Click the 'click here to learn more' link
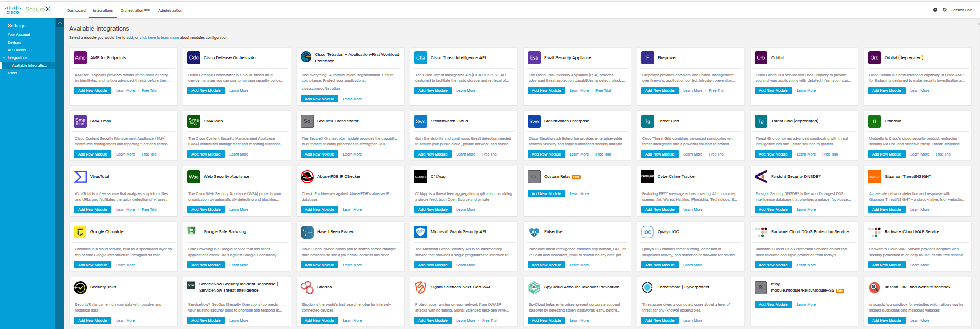980x329 pixels. coord(159,38)
